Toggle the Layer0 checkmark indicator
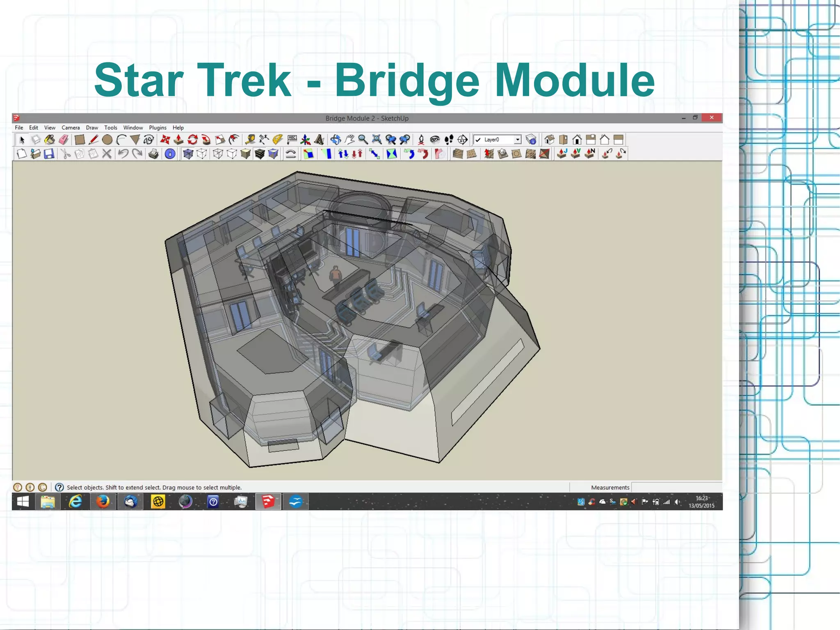This screenshot has height=630, width=840. coord(478,140)
